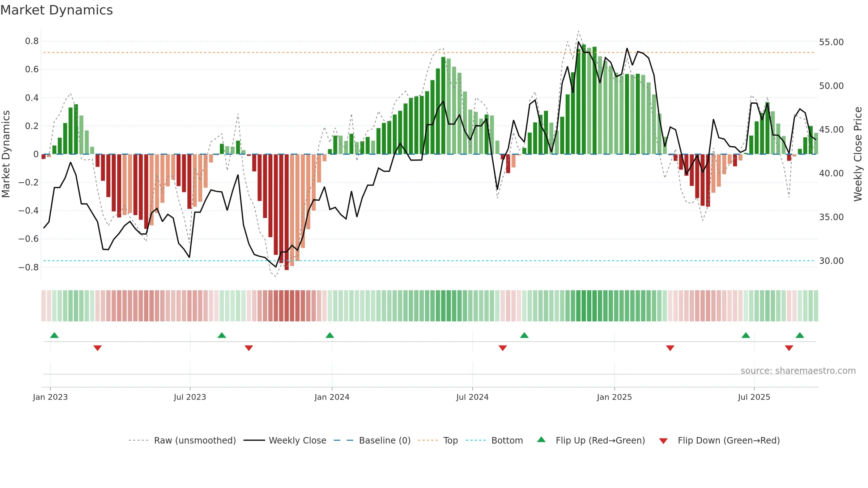Viewport: 868px width, 488px height.
Task: Select the flip-down marker in August 2024
Action: click(503, 348)
